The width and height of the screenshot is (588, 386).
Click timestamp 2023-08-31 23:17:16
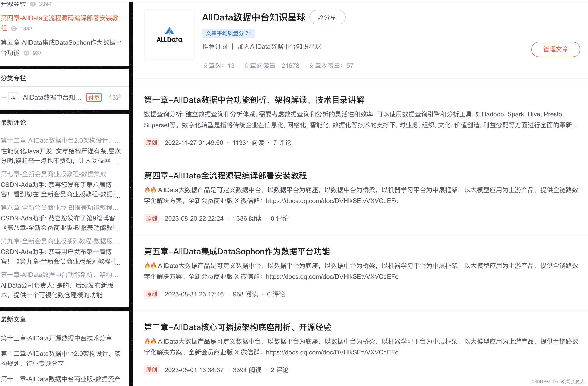[x=194, y=294]
